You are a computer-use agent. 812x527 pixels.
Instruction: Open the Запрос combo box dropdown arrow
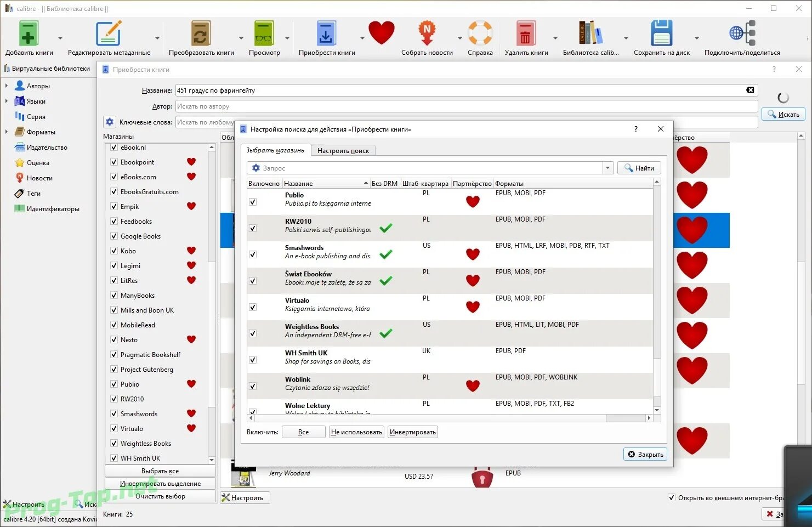click(x=607, y=168)
